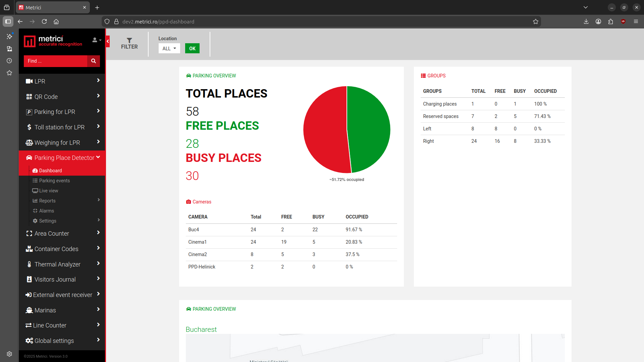Expand Settings submenu chevron
Image resolution: width=644 pixels, height=362 pixels.
coord(99,220)
